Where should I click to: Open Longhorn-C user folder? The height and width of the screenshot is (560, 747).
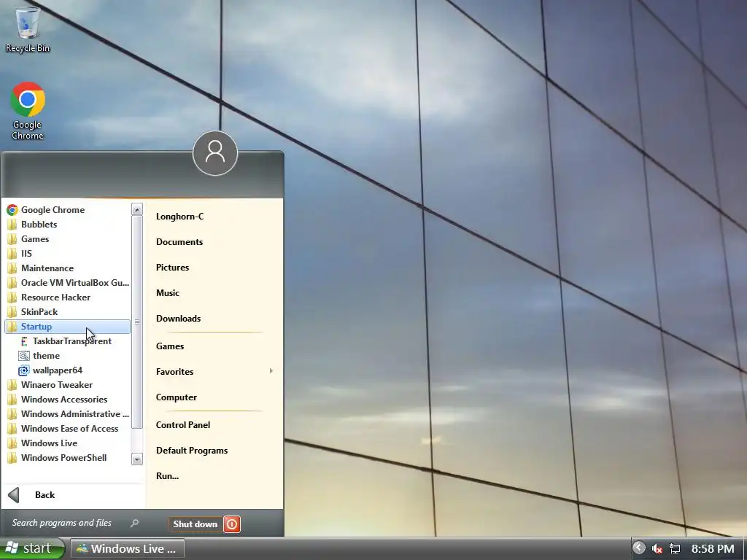point(179,216)
